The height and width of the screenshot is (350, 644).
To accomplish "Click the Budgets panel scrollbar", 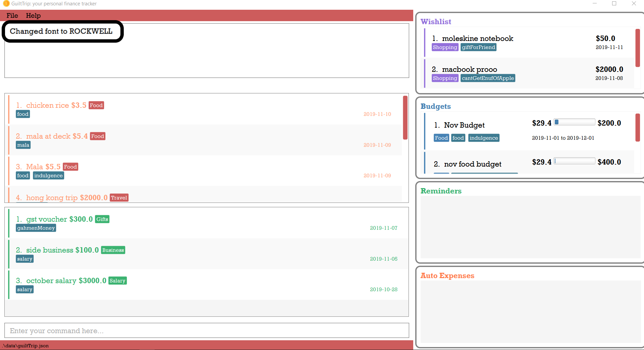I will [x=638, y=128].
